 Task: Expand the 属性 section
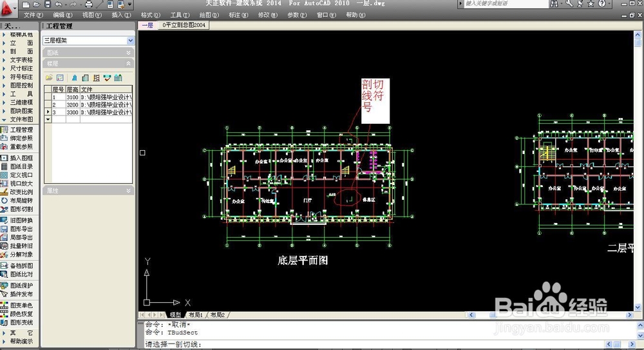pos(89,190)
